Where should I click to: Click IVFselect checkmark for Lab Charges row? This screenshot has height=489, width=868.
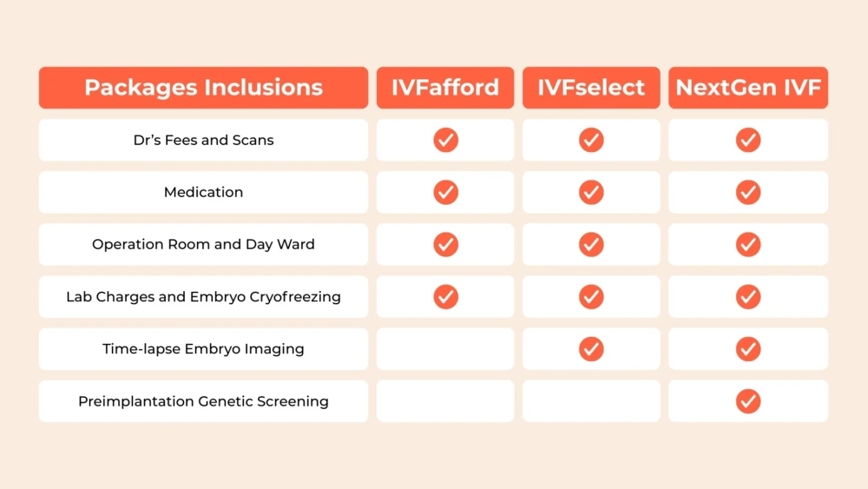[x=591, y=297]
